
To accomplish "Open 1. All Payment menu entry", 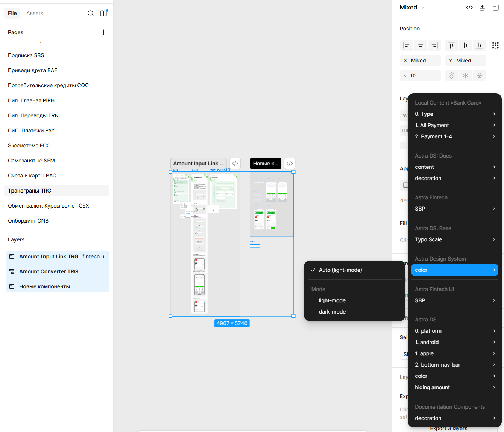I will coord(455,125).
